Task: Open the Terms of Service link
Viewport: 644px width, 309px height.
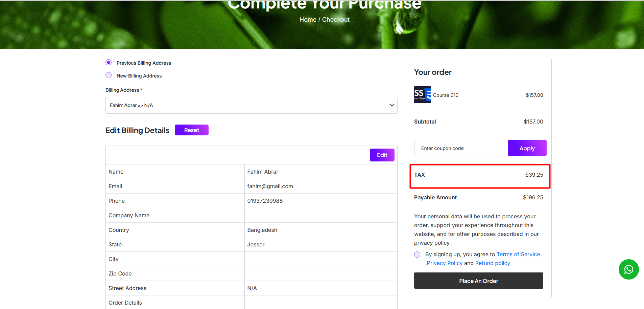Action: coord(518,254)
